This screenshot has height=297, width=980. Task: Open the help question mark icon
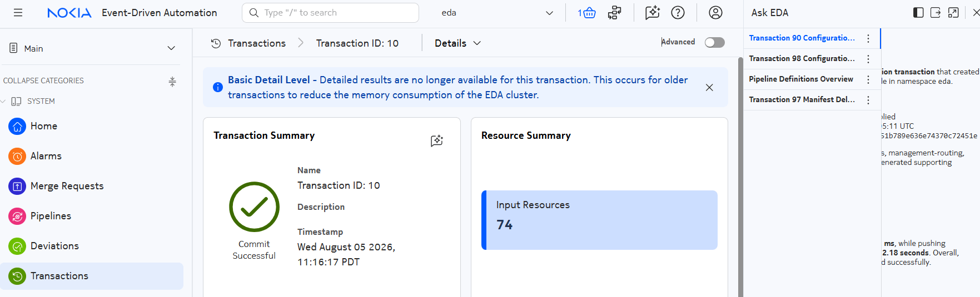click(678, 13)
